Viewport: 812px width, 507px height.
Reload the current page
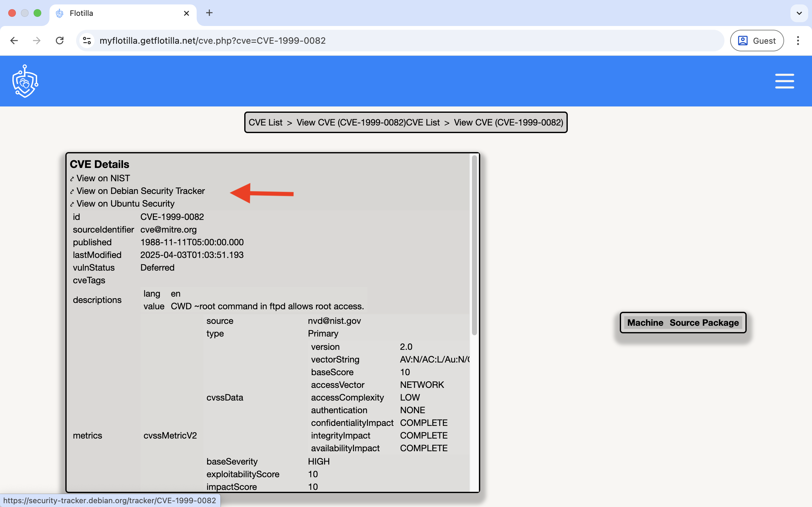pos(60,41)
